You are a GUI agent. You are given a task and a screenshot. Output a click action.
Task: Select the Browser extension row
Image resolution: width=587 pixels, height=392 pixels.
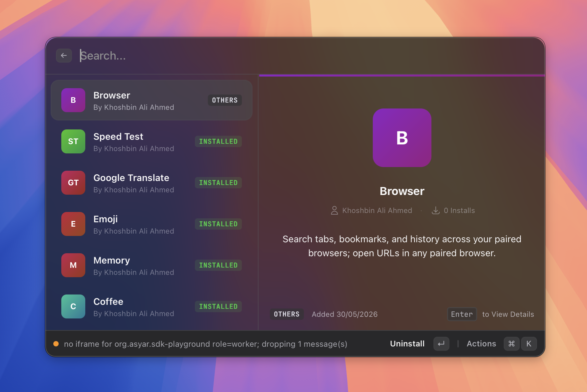pyautogui.click(x=152, y=100)
